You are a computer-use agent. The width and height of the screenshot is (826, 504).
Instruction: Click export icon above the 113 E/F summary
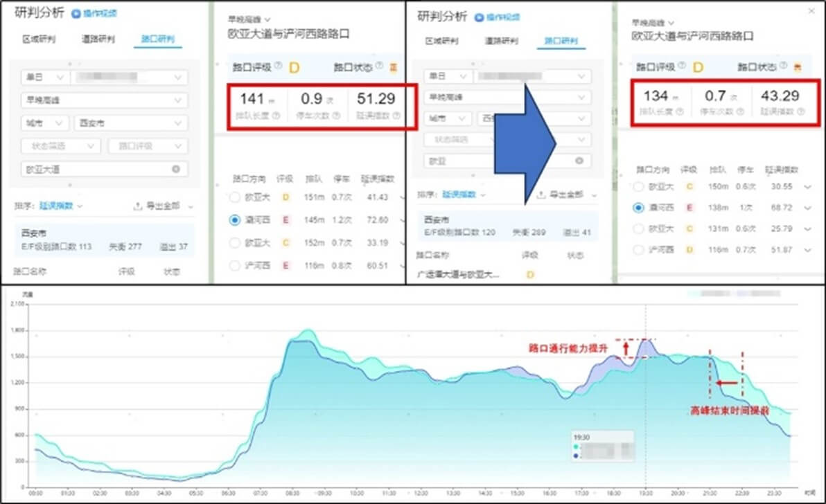(137, 206)
